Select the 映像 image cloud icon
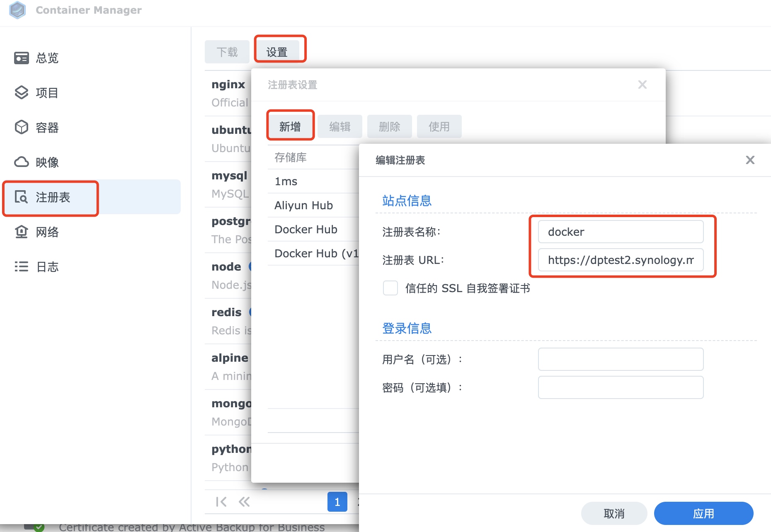771x532 pixels. pyautogui.click(x=22, y=162)
